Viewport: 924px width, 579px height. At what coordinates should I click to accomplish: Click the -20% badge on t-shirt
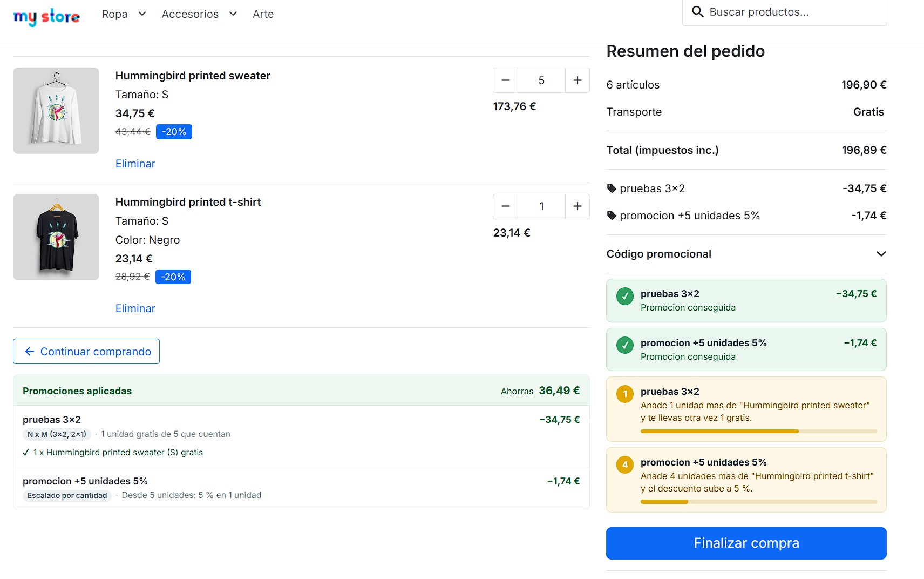173,277
